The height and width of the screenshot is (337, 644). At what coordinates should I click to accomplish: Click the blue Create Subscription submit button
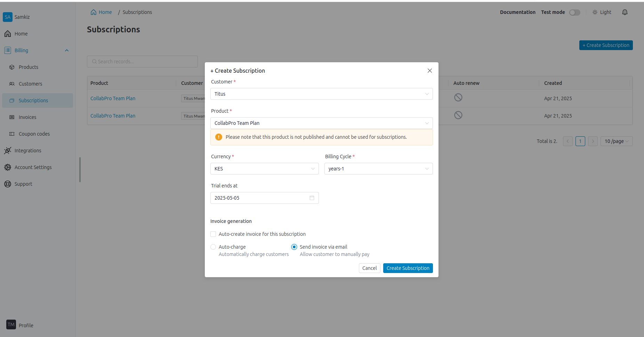408,268
